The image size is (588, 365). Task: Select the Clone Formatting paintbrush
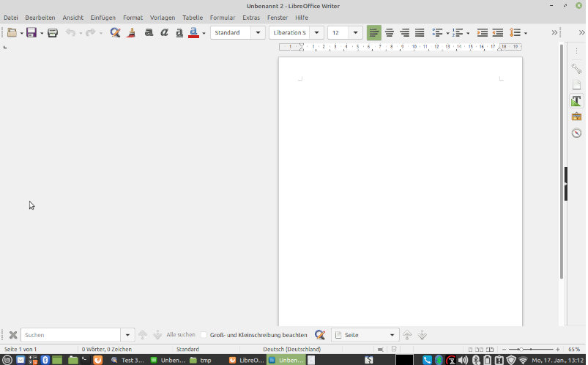pos(131,33)
